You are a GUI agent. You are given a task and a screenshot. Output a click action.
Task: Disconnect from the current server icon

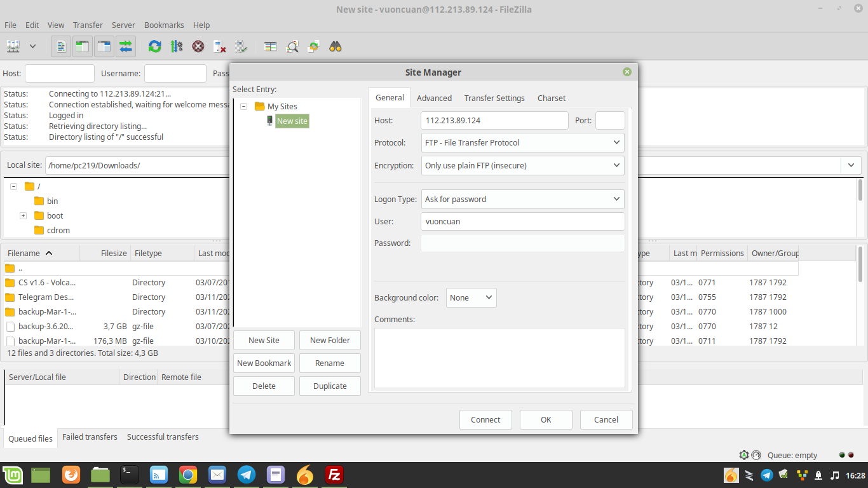tap(220, 46)
